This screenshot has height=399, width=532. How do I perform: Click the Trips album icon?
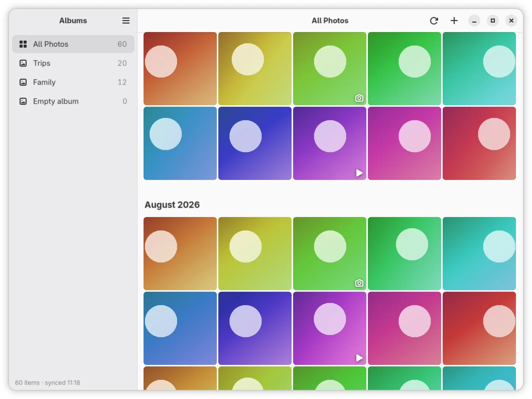click(23, 63)
